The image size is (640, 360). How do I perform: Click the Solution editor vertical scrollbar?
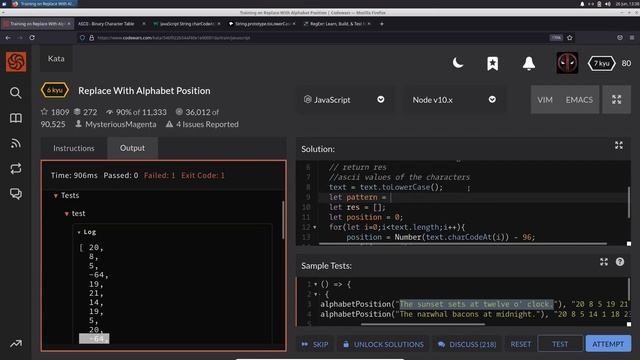tap(629, 202)
